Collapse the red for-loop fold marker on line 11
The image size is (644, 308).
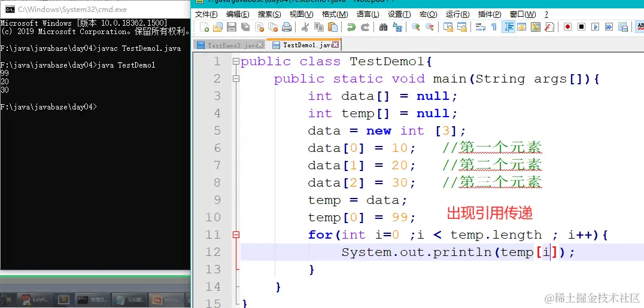[236, 235]
